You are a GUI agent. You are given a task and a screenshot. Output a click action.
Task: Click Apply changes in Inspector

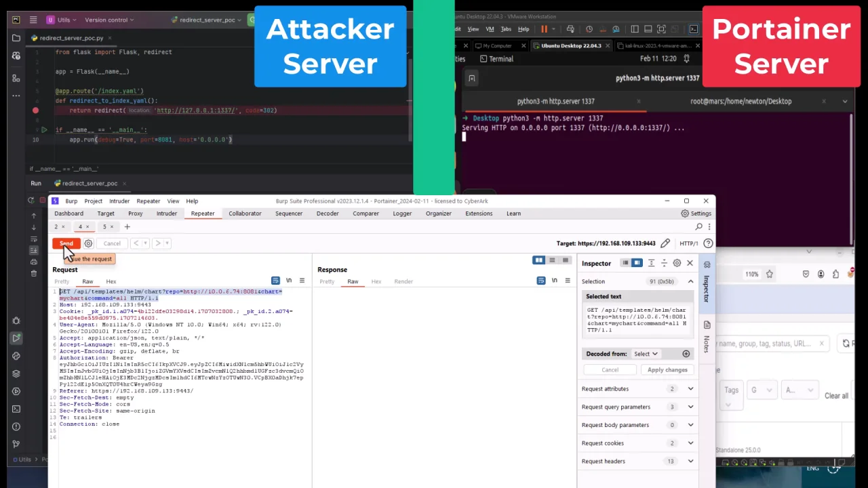click(667, 370)
